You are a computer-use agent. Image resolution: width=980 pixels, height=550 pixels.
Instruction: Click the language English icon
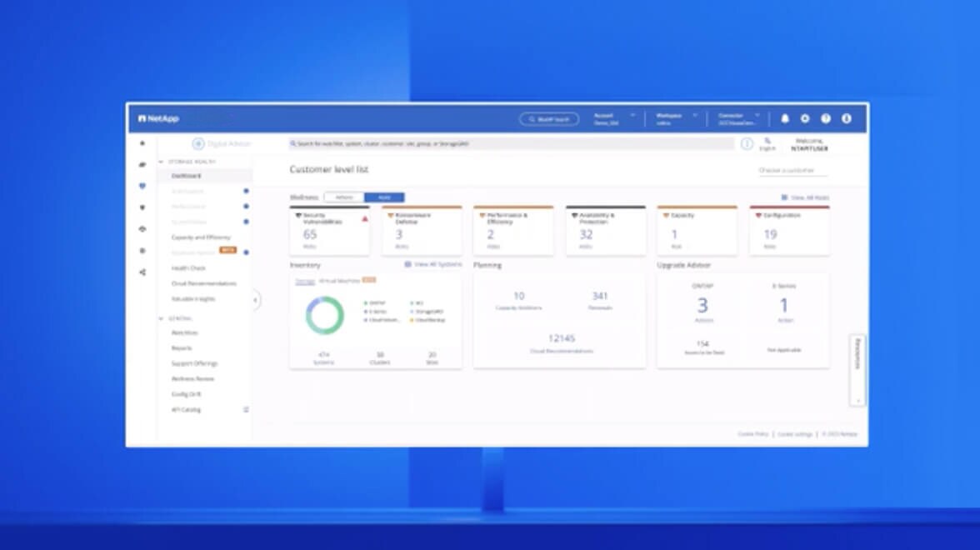coord(767,144)
